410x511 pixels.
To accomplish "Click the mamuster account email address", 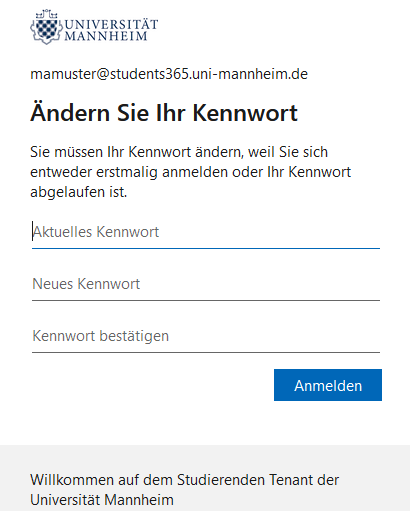I will click(x=169, y=74).
